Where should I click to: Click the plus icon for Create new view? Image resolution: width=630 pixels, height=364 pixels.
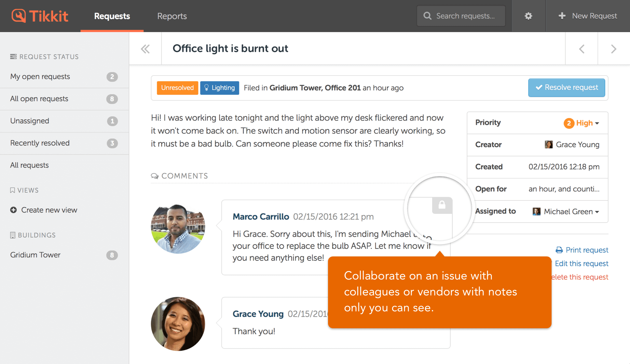13,210
